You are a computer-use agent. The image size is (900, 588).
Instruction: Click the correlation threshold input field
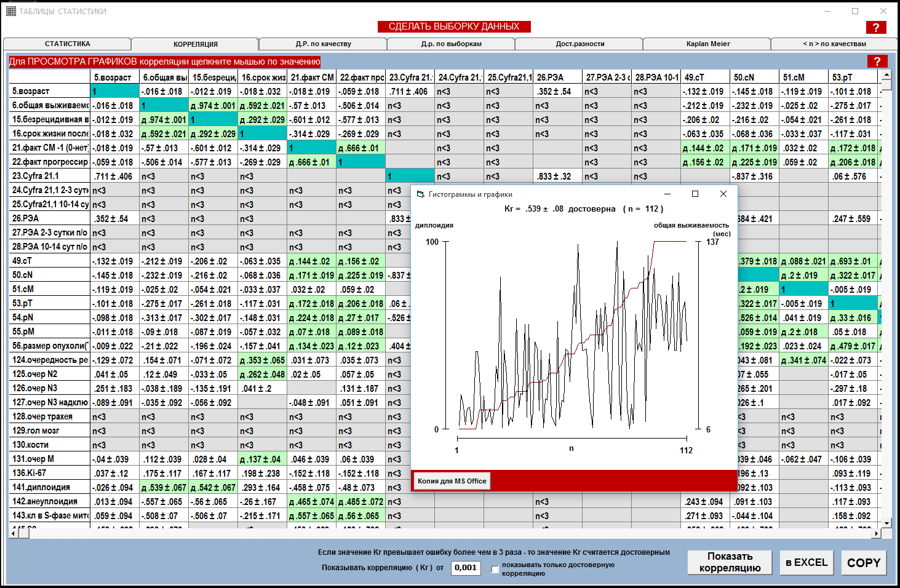(466, 568)
